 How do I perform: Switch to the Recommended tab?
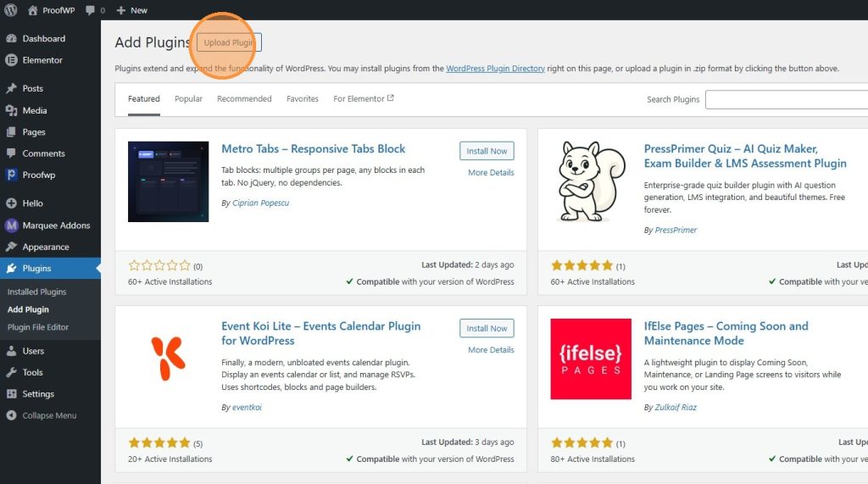[x=244, y=98]
